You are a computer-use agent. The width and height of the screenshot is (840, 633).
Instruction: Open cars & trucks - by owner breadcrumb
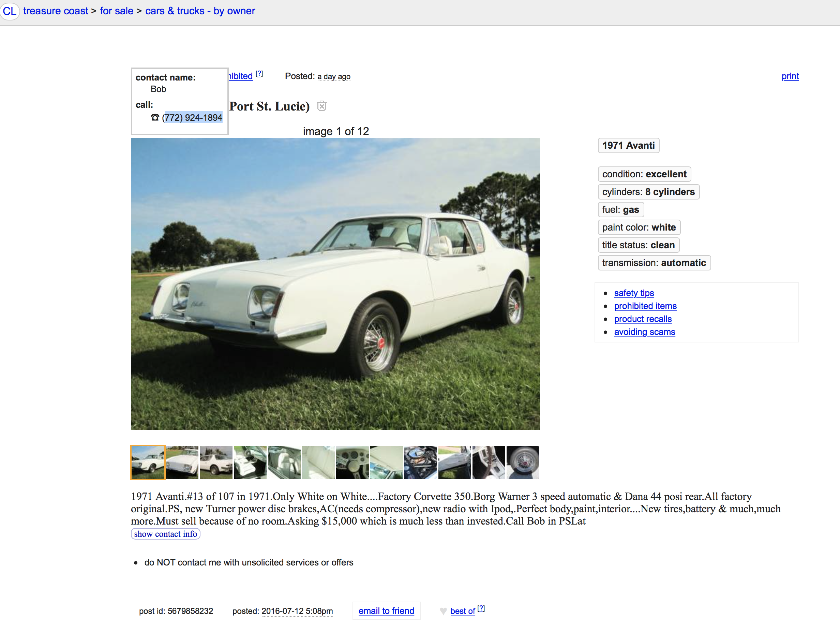[200, 11]
